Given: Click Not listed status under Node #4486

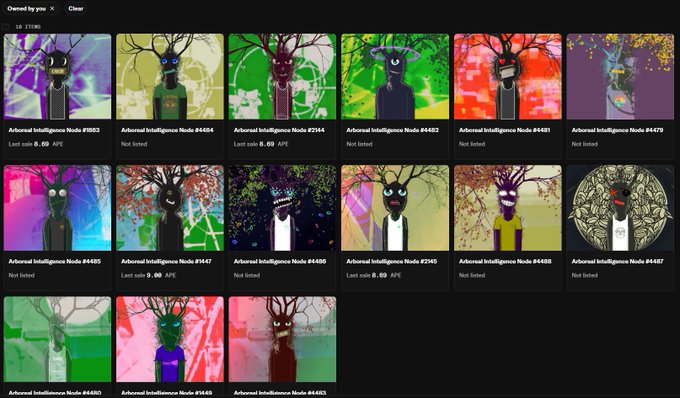Looking at the screenshot, I should coord(246,275).
